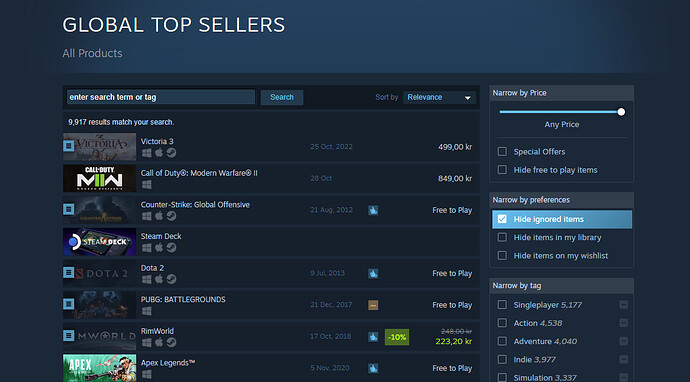Open the Sort by Relevance dropdown

[x=439, y=97]
